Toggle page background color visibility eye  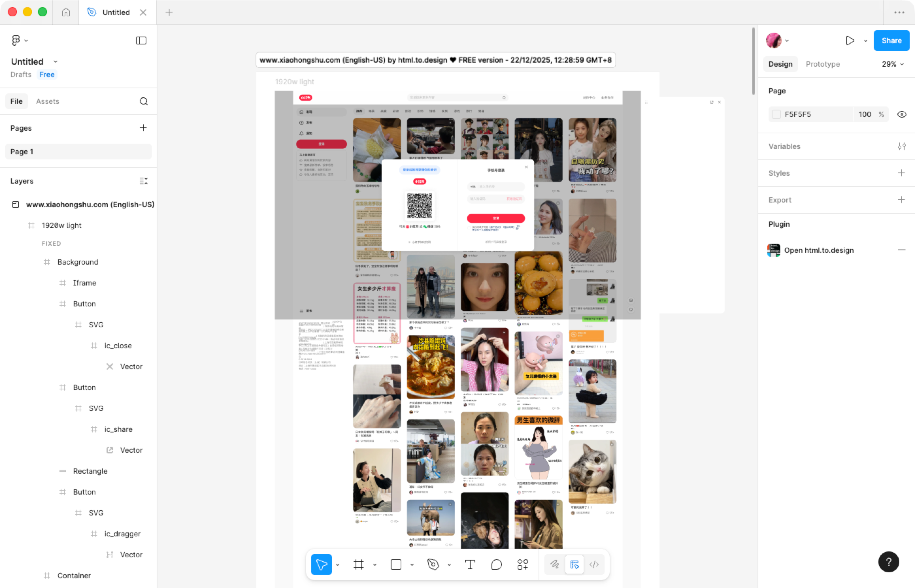[x=902, y=114]
